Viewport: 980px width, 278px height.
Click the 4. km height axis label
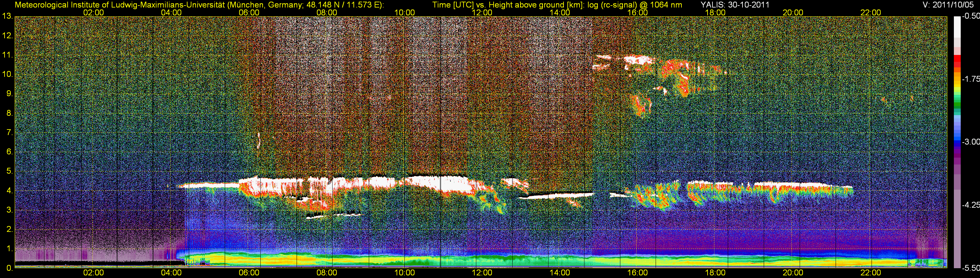(9, 191)
